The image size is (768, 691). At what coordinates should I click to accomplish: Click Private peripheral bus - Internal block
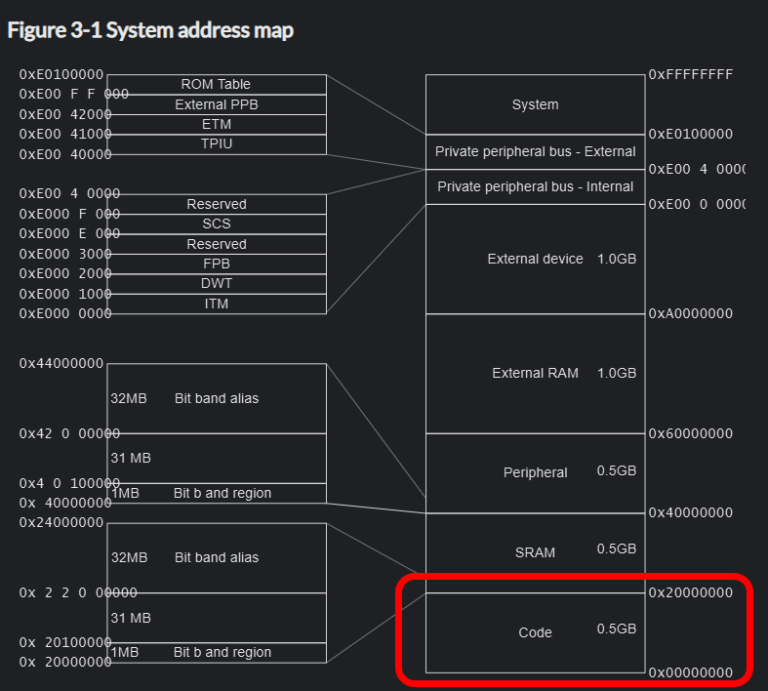[x=535, y=187]
